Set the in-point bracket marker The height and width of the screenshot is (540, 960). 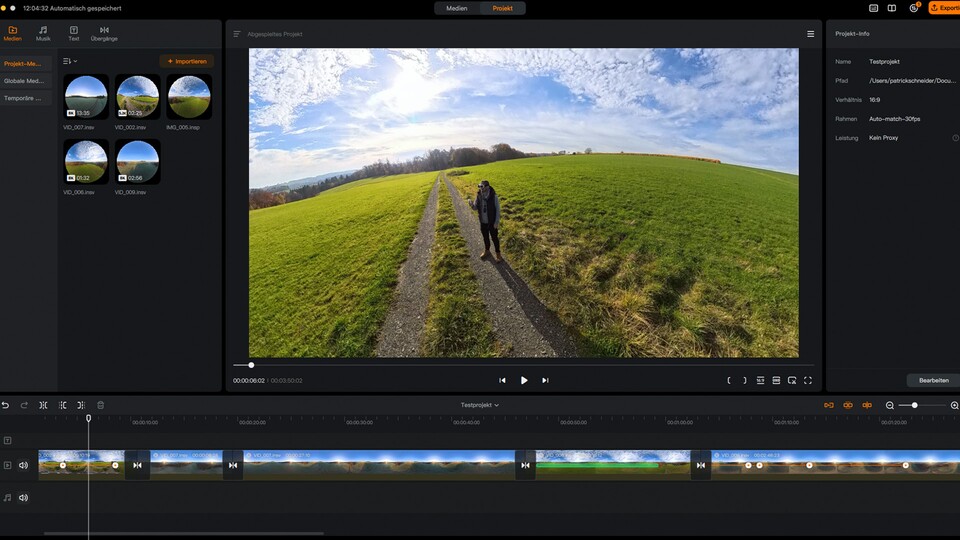729,380
